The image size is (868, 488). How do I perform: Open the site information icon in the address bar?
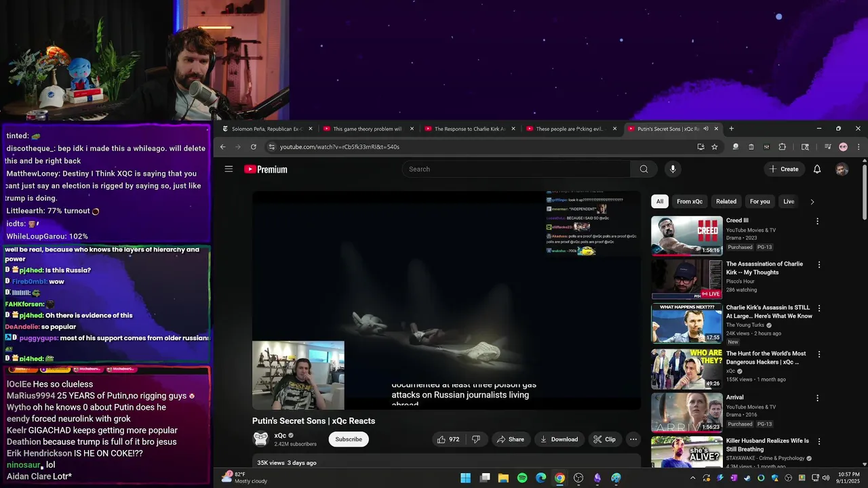pos(272,147)
